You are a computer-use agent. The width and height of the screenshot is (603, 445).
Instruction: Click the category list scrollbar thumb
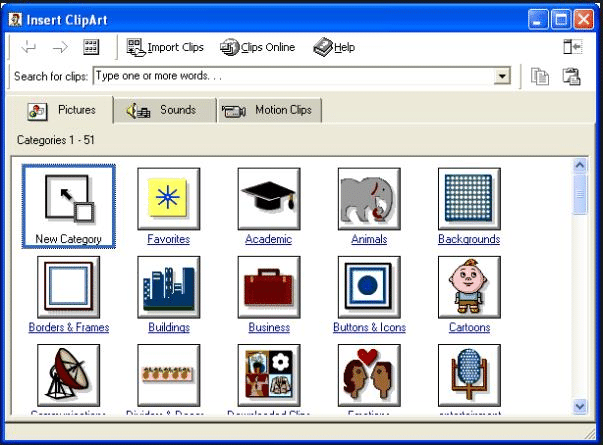coord(580,194)
